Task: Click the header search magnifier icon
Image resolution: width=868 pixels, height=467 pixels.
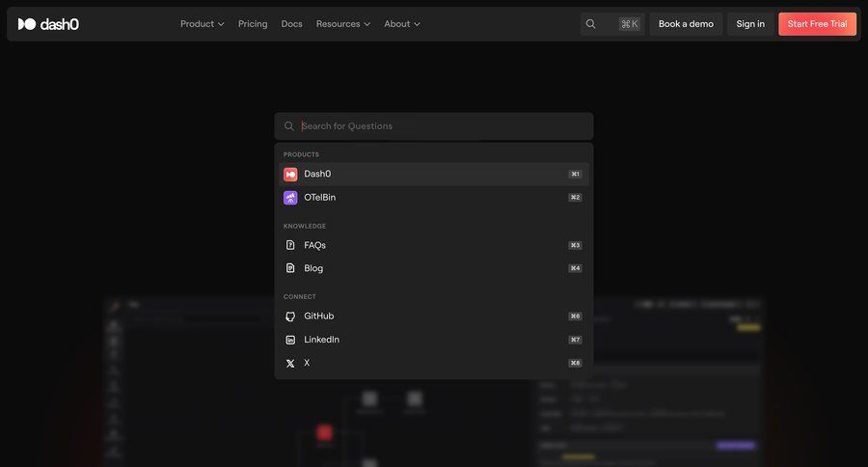Action: [x=590, y=24]
